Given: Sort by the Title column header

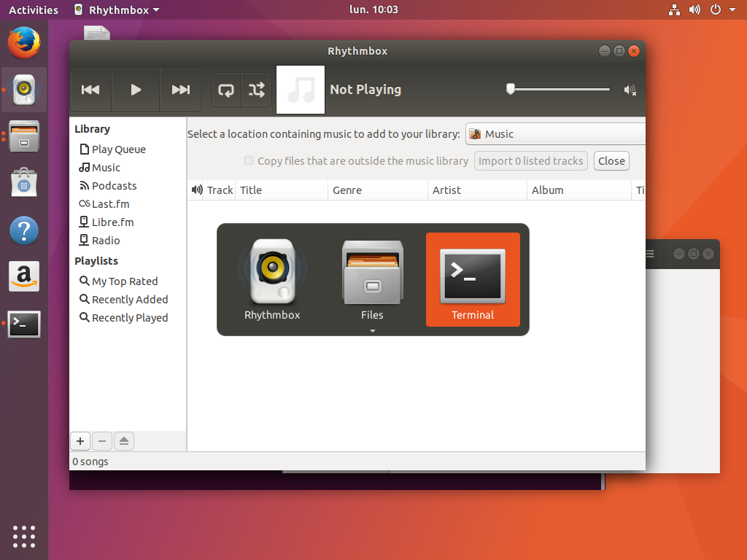Looking at the screenshot, I should pyautogui.click(x=281, y=190).
